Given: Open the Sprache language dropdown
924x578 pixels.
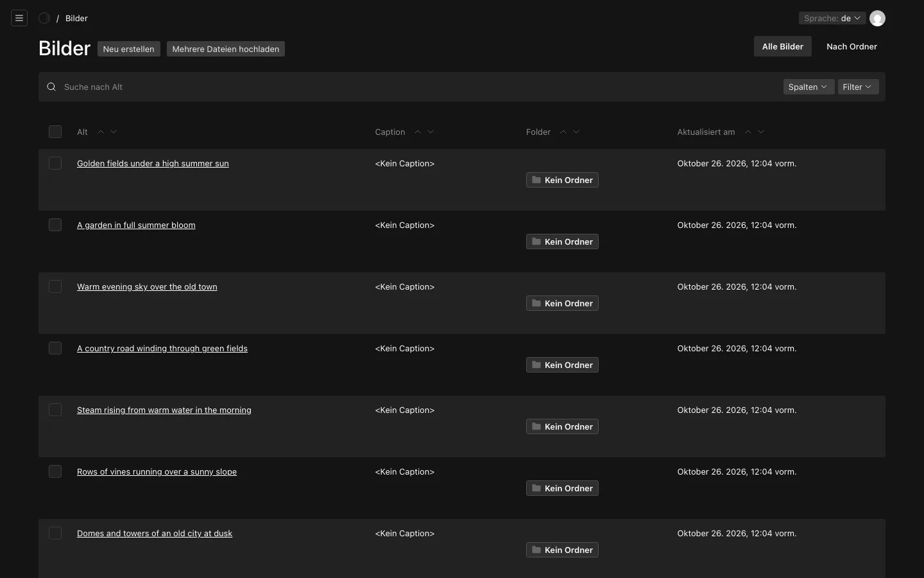Looking at the screenshot, I should tap(832, 18).
